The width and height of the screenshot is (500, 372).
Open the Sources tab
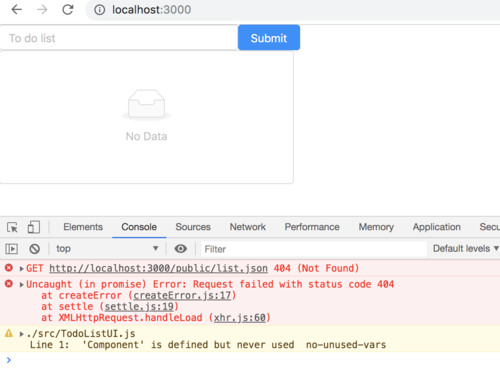193,227
